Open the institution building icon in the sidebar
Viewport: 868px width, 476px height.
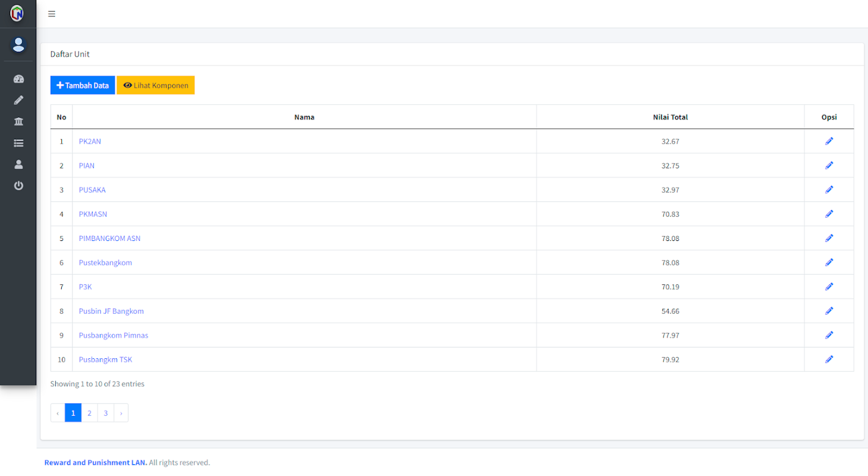coord(18,121)
